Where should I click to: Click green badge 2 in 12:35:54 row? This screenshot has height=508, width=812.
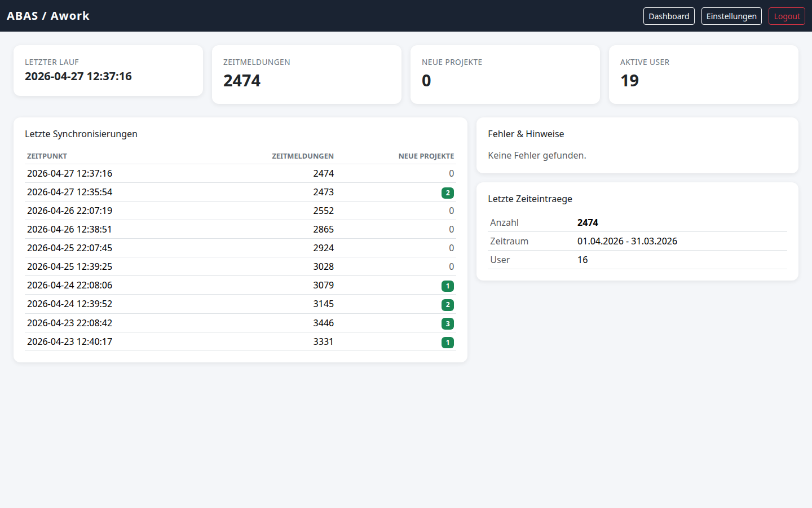coord(448,192)
